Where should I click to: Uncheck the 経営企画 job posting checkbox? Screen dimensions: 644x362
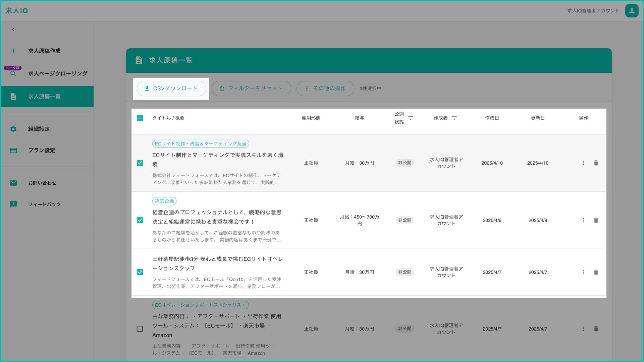pos(140,220)
